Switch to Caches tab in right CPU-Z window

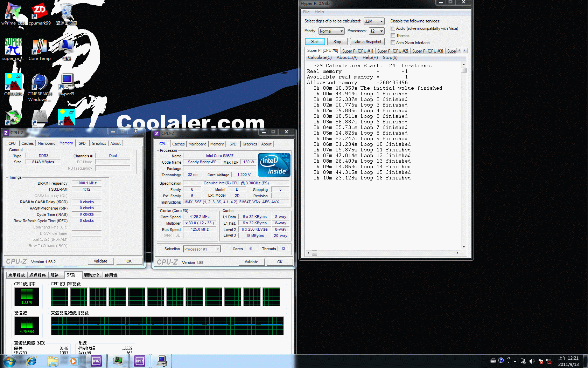pyautogui.click(x=178, y=144)
